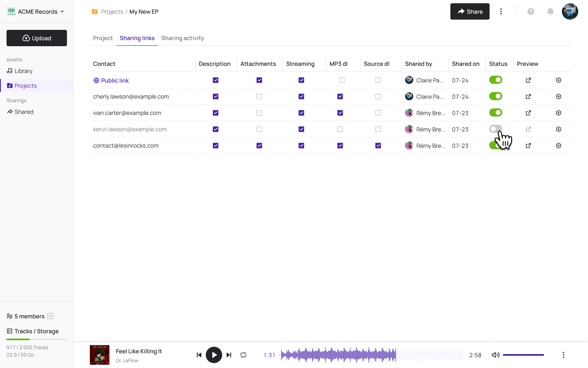Check MP3 dl for Public link
This screenshot has width=588, height=368.
click(342, 80)
